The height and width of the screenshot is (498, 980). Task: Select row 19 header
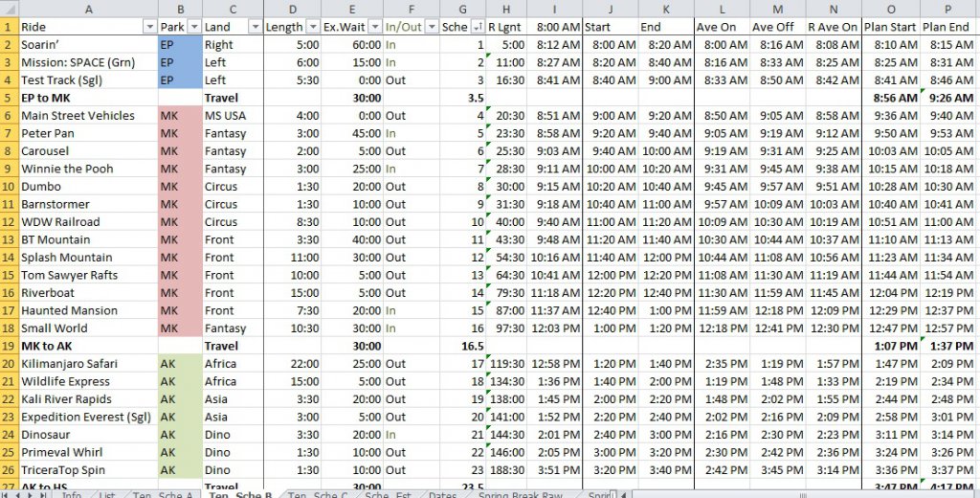tap(9, 346)
